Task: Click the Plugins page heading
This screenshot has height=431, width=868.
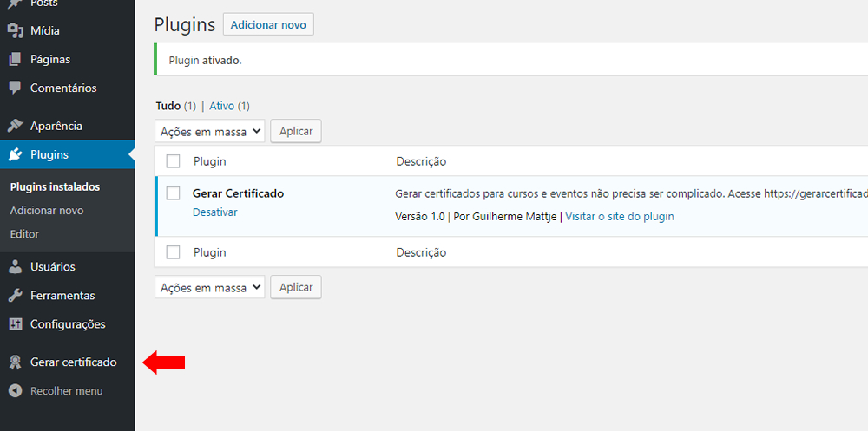Action: pos(184,25)
